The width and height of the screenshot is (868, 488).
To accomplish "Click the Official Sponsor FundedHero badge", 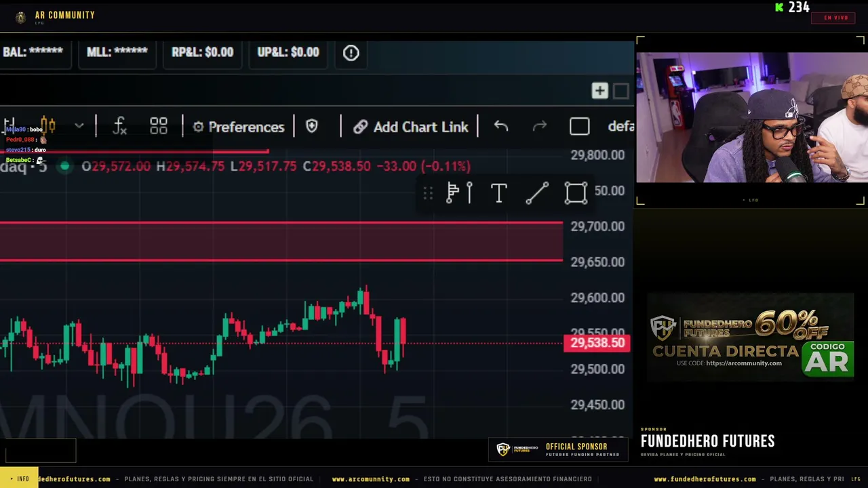I will pos(558,450).
